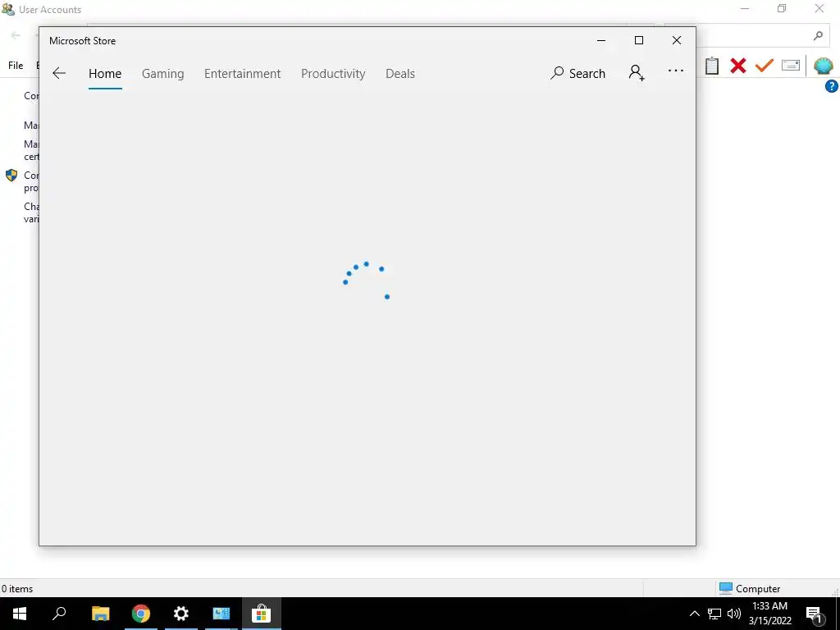This screenshot has height=630, width=840.
Task: Click the orange checkmark icon
Action: (765, 66)
